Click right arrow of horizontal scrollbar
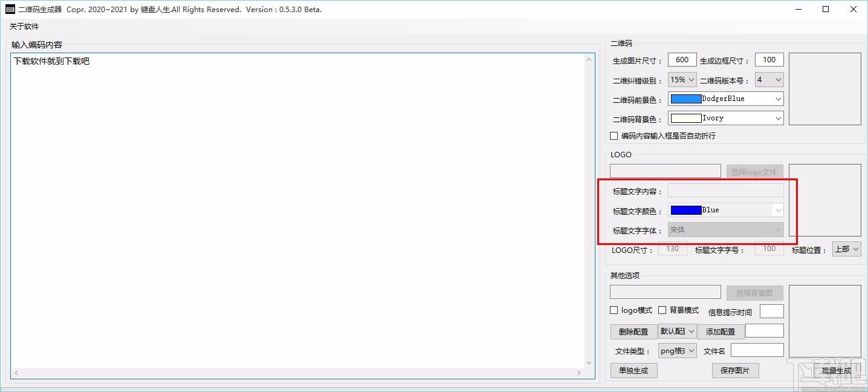 579,373
